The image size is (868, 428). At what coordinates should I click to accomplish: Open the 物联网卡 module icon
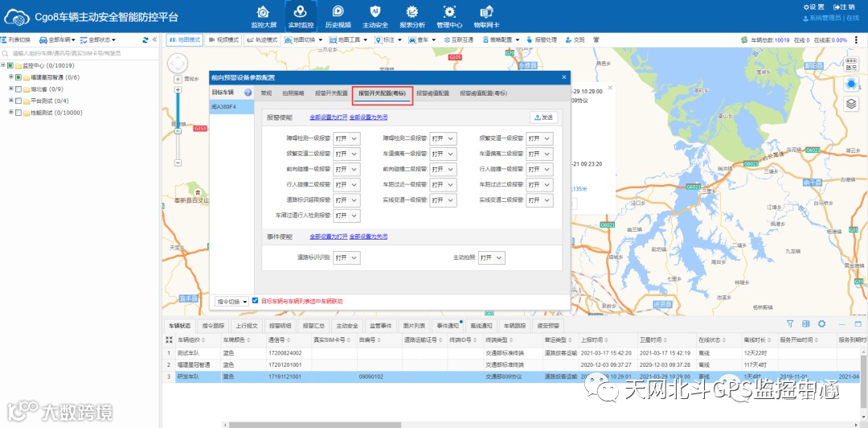(x=486, y=11)
